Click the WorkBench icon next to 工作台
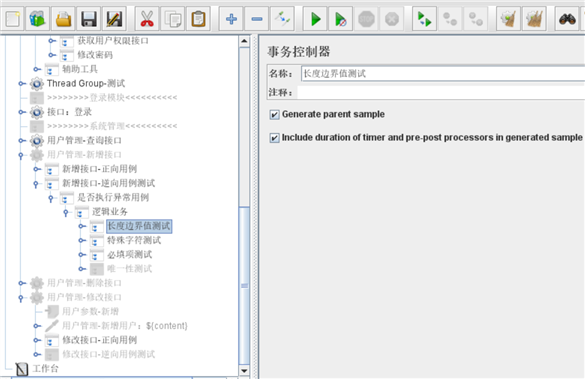 22,369
